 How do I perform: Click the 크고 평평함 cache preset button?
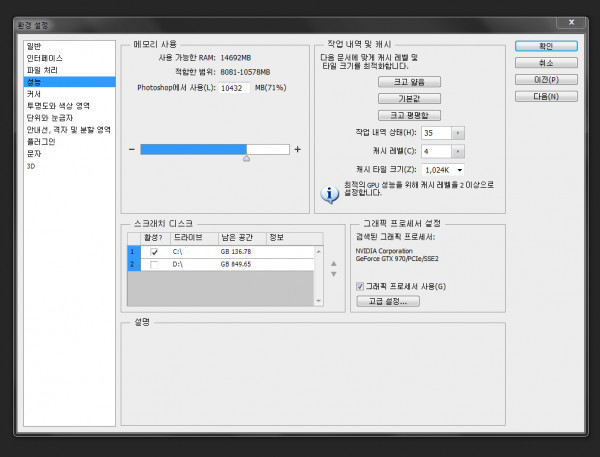(x=409, y=115)
